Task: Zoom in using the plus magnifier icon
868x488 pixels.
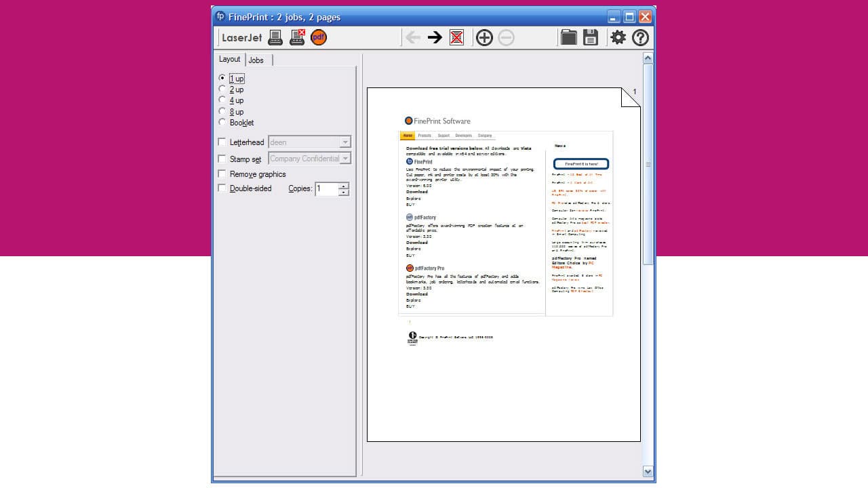Action: point(484,37)
